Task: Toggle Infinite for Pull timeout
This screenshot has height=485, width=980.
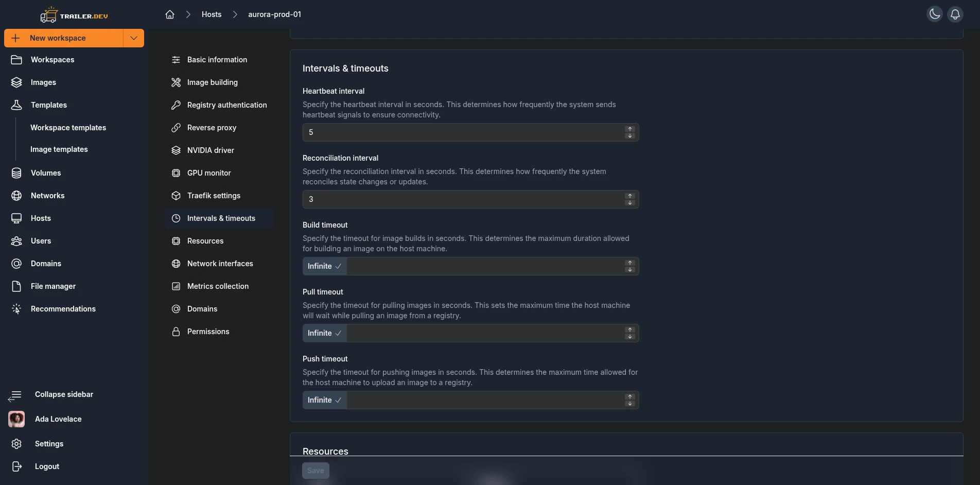Action: point(325,333)
